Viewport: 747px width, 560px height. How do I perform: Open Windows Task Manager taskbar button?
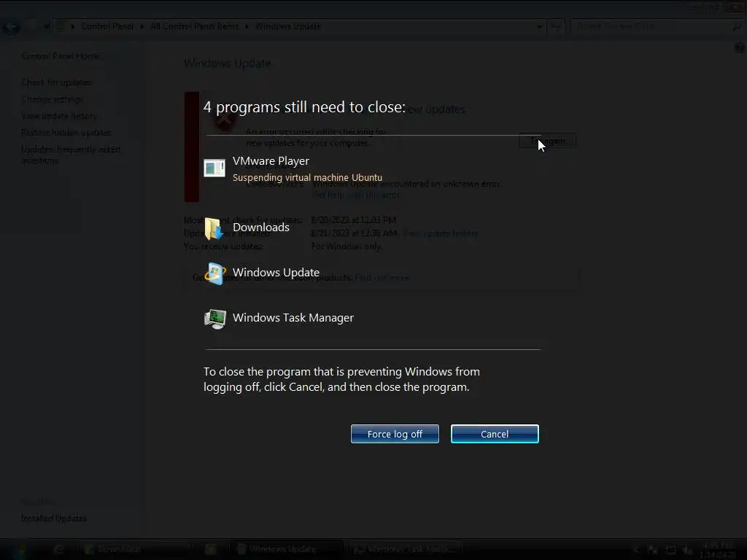406,549
